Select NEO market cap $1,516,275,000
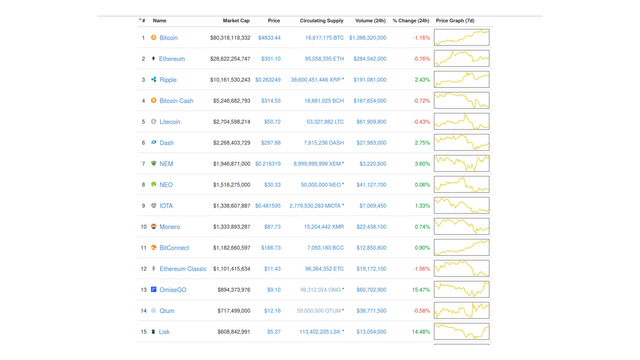This screenshot has height=360, width=640. click(231, 185)
